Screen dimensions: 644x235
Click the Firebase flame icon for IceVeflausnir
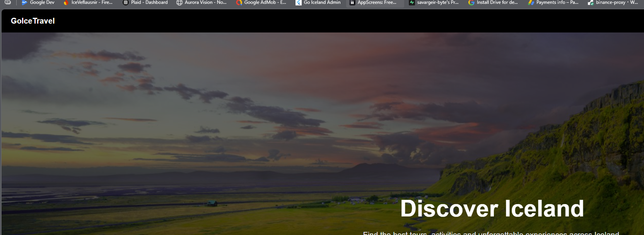pos(66,3)
